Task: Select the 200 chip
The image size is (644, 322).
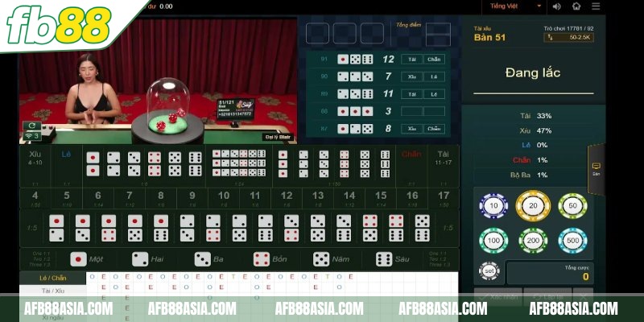Action: tap(533, 240)
